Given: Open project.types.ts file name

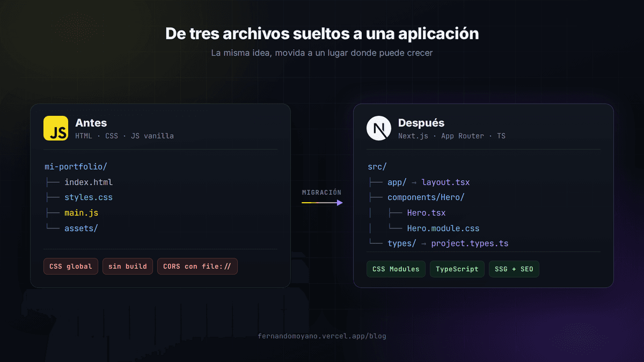Looking at the screenshot, I should (470, 243).
